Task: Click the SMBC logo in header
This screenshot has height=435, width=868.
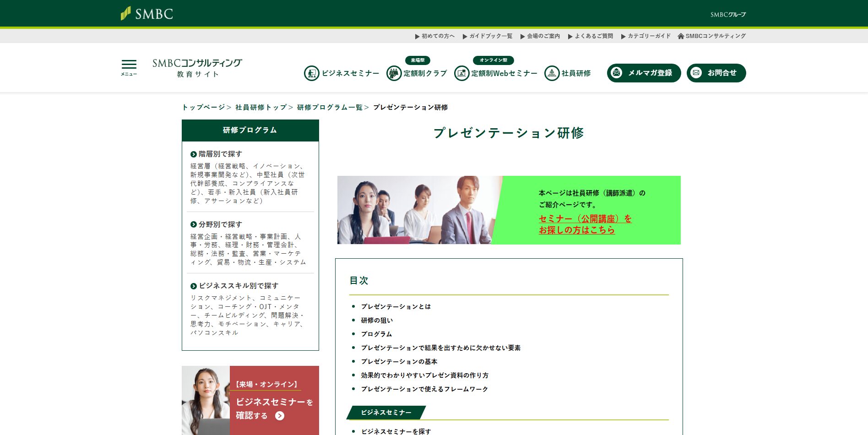Action: pos(147,14)
